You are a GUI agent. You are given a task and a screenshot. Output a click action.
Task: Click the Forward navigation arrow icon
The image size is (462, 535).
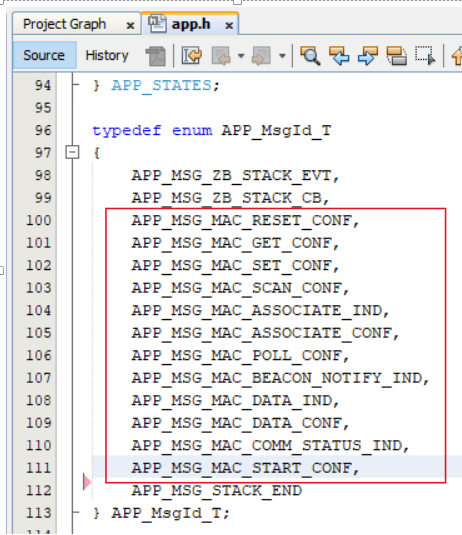point(261,56)
